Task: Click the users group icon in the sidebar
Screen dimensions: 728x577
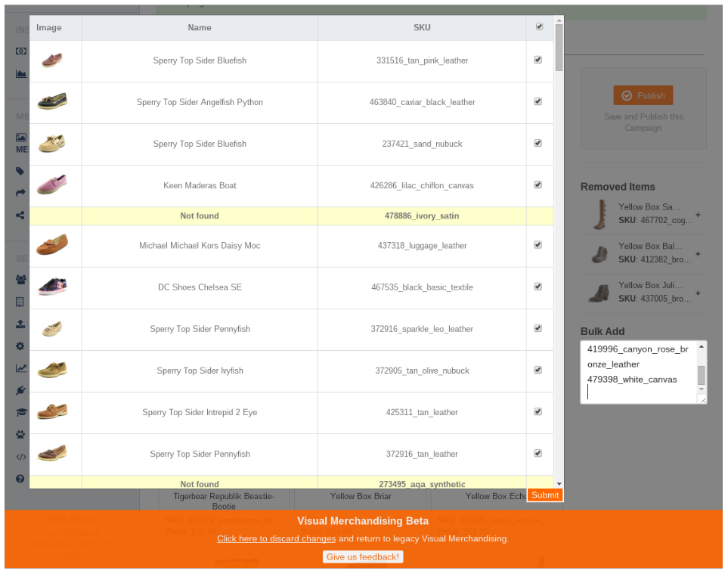Action: pyautogui.click(x=20, y=279)
